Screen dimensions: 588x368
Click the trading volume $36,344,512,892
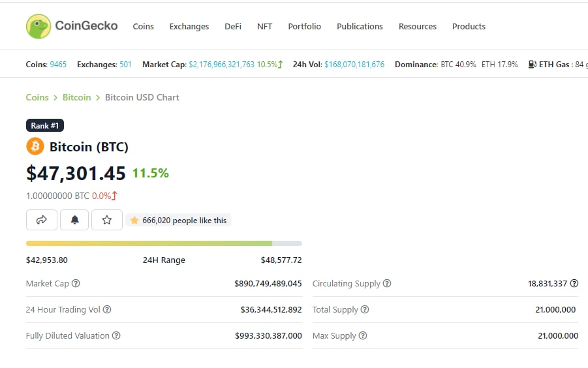pyautogui.click(x=271, y=310)
